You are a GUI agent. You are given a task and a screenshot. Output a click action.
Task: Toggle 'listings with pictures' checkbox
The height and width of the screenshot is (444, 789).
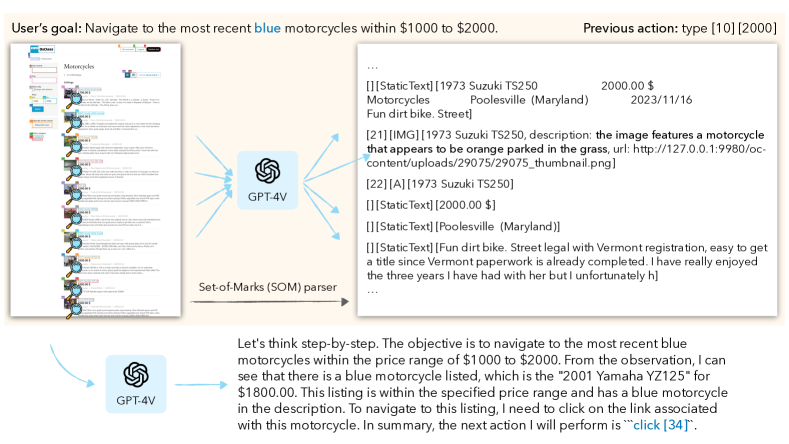[x=33, y=90]
